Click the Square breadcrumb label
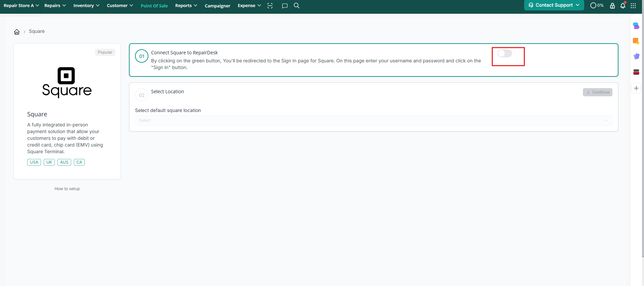 tap(37, 31)
